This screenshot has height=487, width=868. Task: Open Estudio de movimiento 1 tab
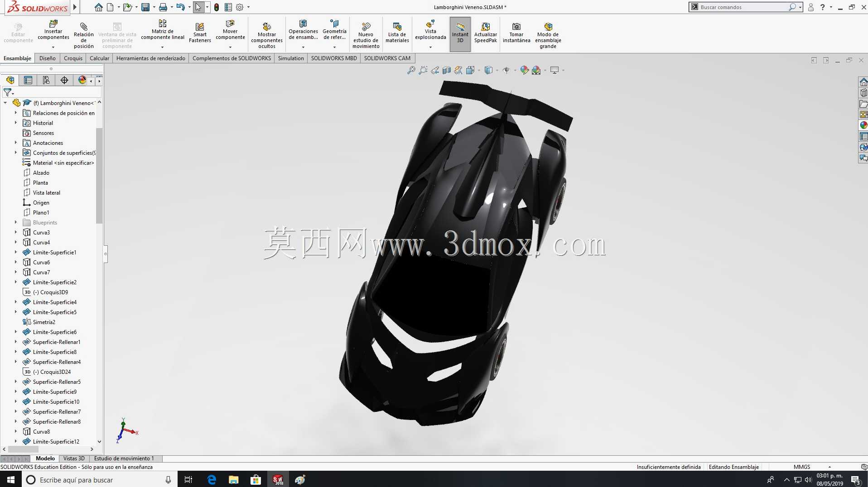(x=124, y=458)
